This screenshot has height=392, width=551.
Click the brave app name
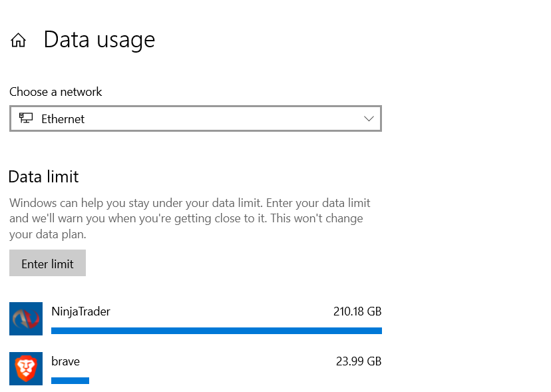65,361
